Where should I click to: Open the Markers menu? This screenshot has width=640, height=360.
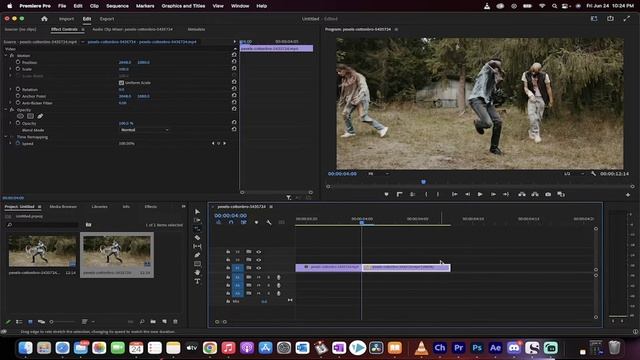coord(145,6)
